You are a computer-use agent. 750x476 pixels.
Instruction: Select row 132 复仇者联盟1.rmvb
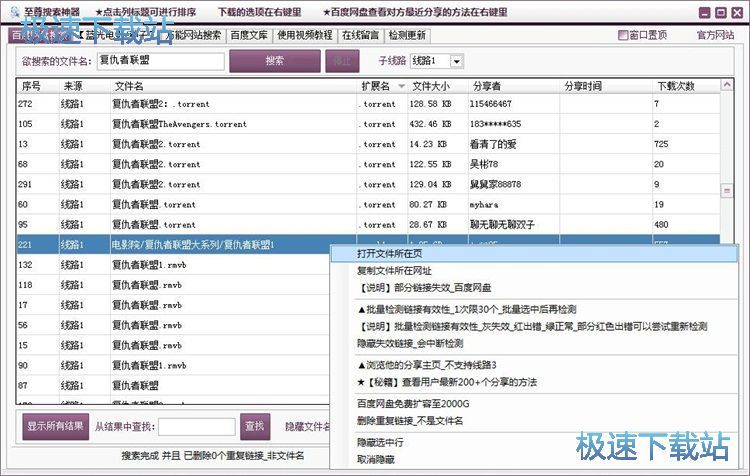174,265
